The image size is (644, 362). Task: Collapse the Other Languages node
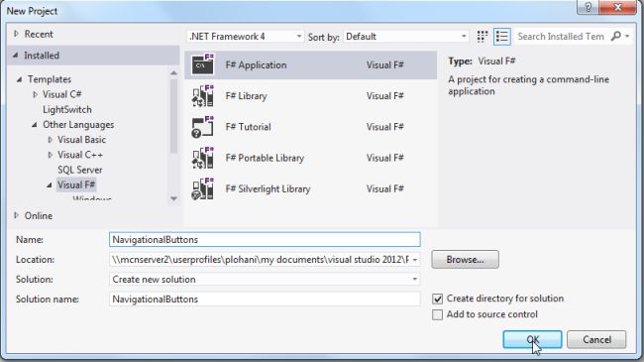[x=34, y=125]
